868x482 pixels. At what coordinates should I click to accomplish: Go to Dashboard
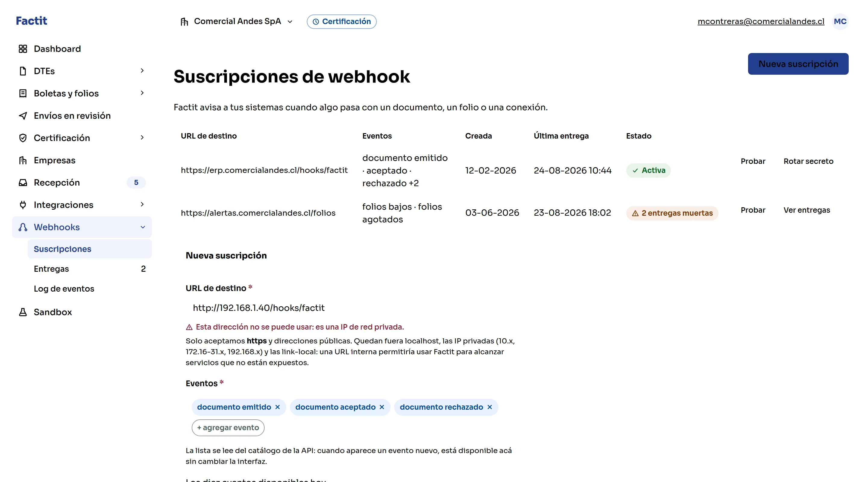pos(82,49)
